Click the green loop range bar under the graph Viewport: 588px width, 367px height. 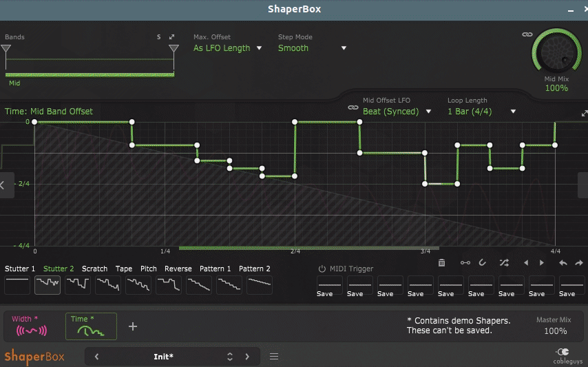(309, 248)
